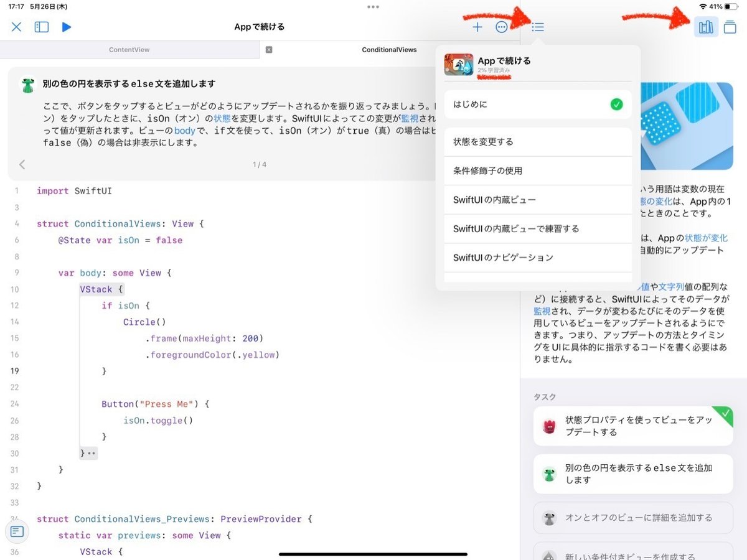Image resolution: width=747 pixels, height=560 pixels.
Task: Close the ConditionalViews tab with its x box
Action: coord(269,50)
